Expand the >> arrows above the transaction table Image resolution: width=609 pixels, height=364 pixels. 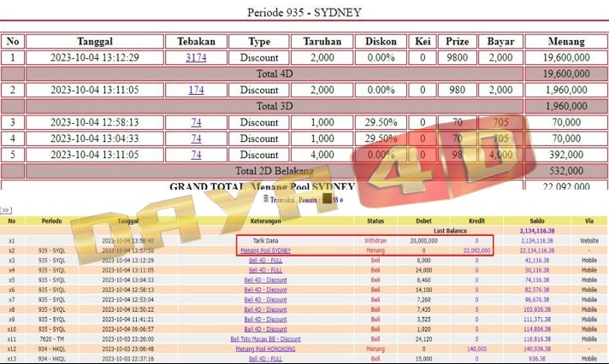click(x=6, y=209)
